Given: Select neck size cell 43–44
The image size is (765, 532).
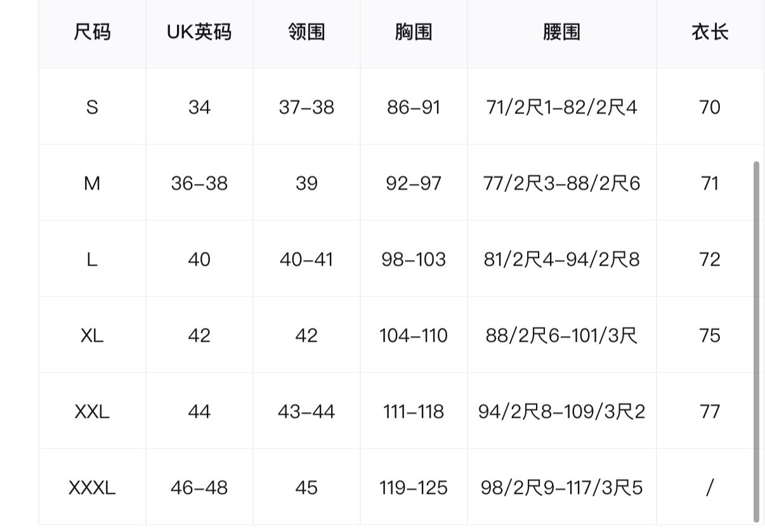Looking at the screenshot, I should coord(306,412).
